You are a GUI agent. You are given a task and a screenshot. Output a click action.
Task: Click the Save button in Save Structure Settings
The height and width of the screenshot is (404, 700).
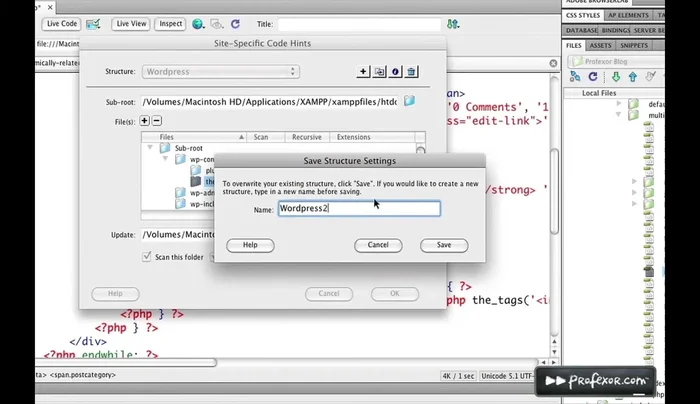tap(444, 245)
